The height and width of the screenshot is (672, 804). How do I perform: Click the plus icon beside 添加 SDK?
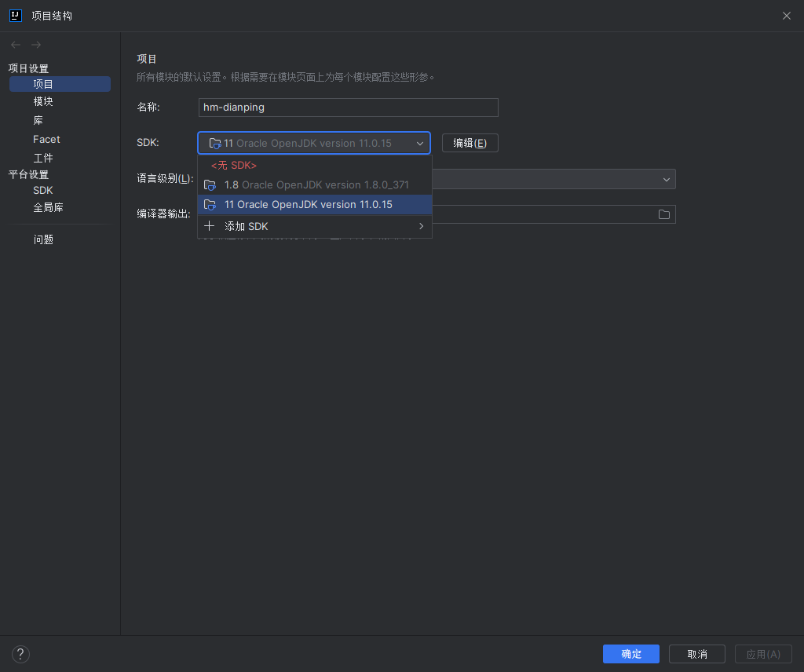[x=210, y=226]
